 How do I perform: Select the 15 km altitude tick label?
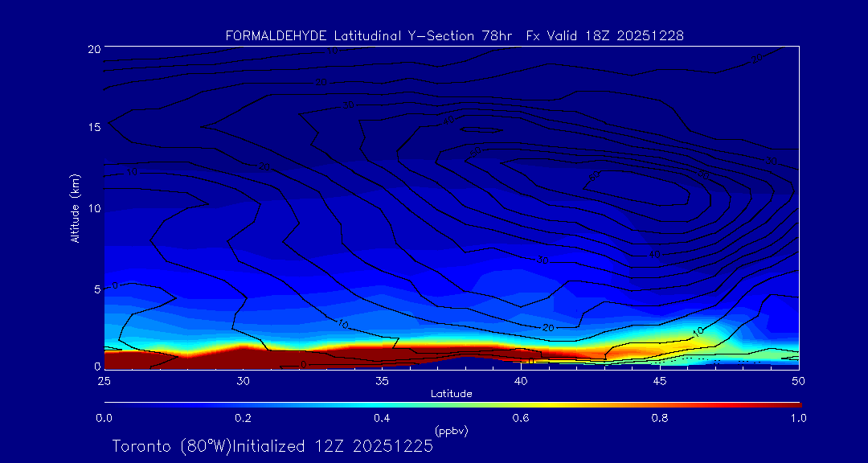(93, 129)
